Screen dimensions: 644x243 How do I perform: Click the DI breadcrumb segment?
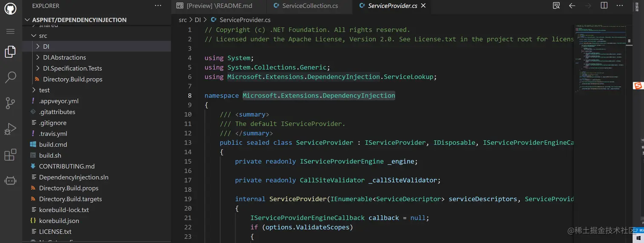198,20
